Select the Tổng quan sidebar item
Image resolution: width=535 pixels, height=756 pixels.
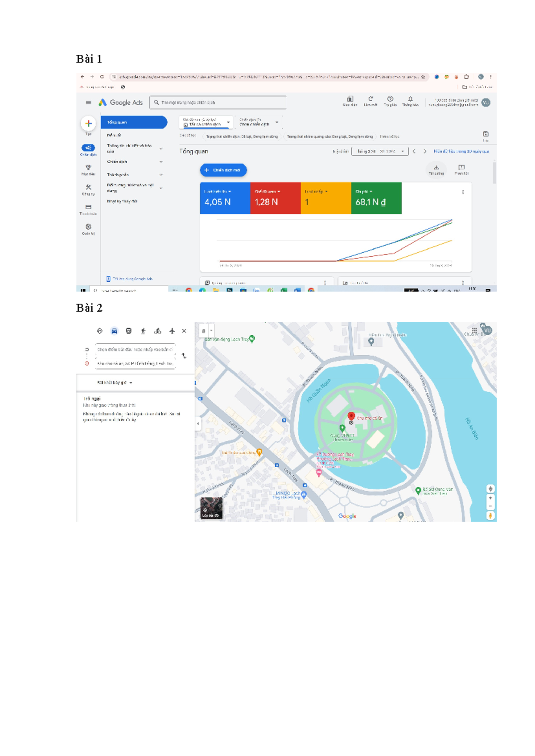[134, 122]
